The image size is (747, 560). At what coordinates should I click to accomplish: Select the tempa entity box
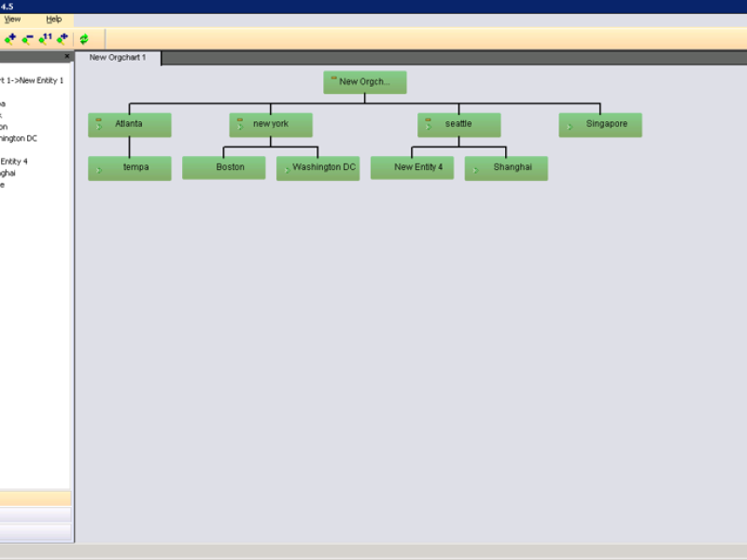[130, 168]
